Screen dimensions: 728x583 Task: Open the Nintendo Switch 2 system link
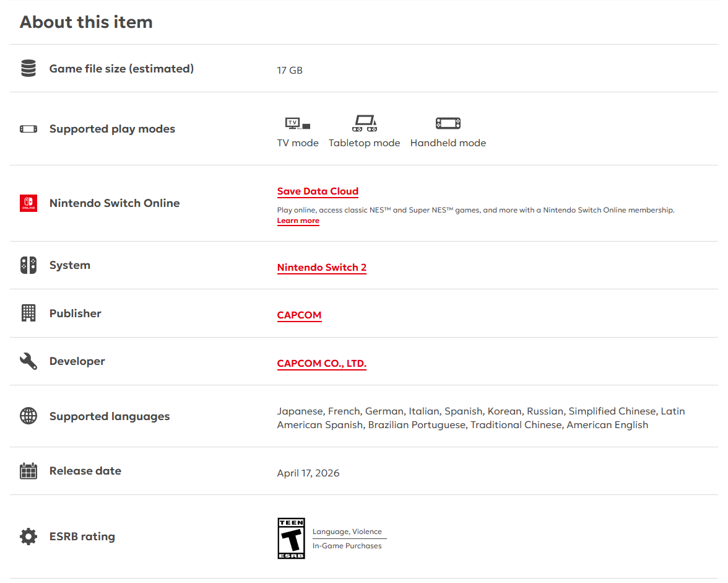point(321,268)
